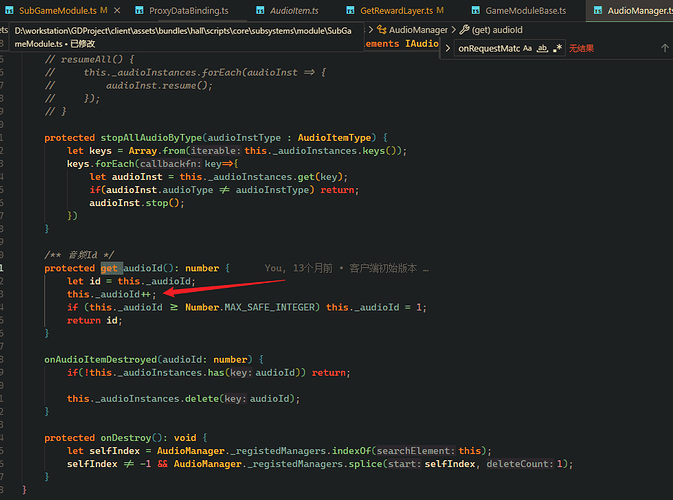The image size is (673, 500).
Task: Click the onAudioItemDestroyed method name
Action: pyautogui.click(x=100, y=360)
